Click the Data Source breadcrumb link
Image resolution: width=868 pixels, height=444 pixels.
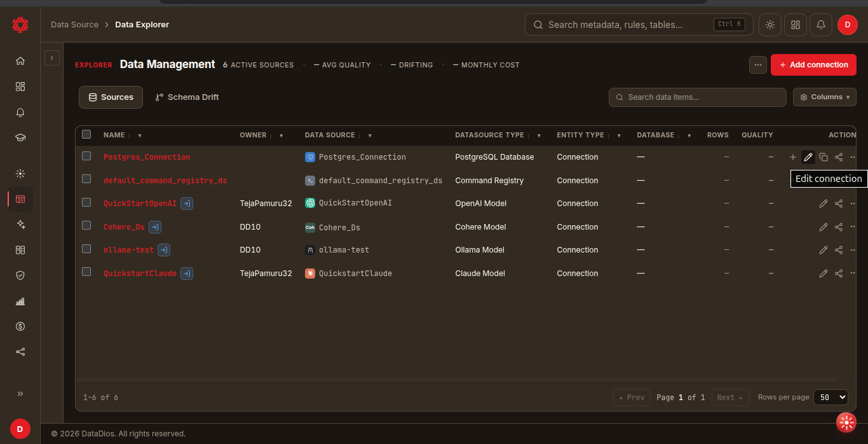click(75, 25)
